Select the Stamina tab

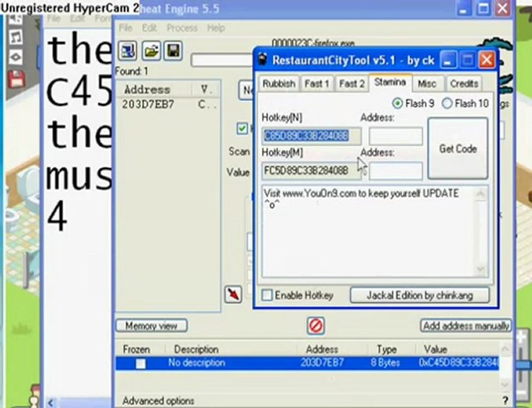click(390, 82)
